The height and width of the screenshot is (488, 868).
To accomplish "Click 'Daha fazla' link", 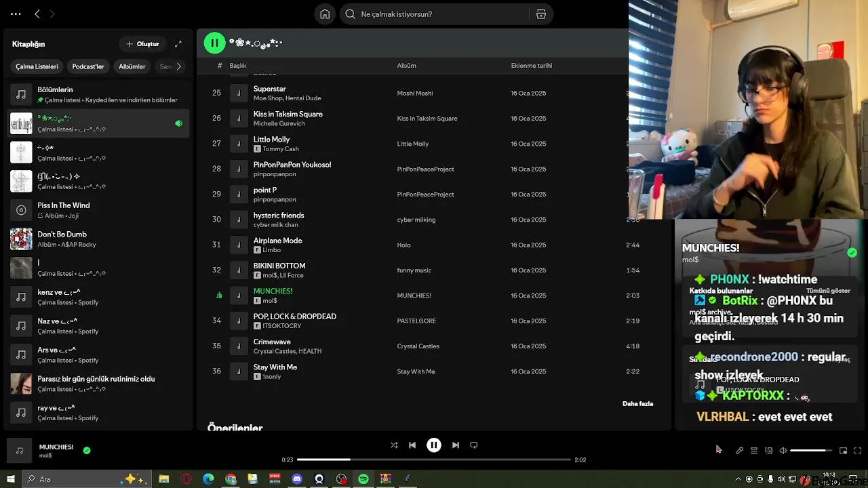I will (637, 404).
